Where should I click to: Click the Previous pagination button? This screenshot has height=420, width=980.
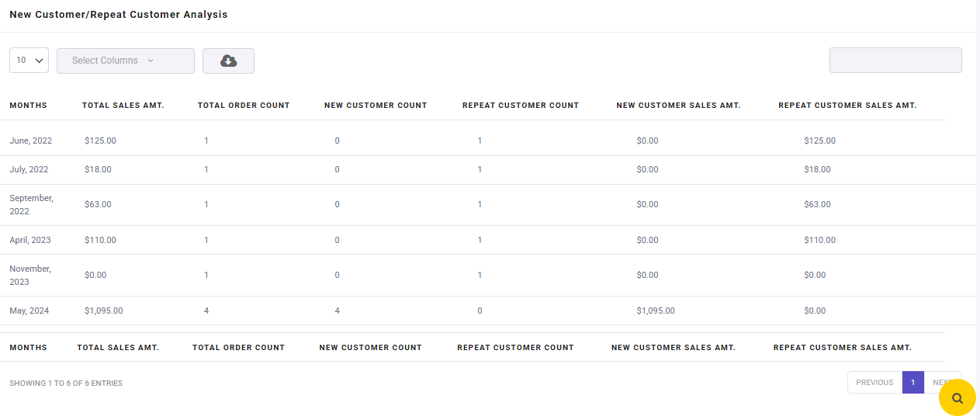click(x=874, y=383)
